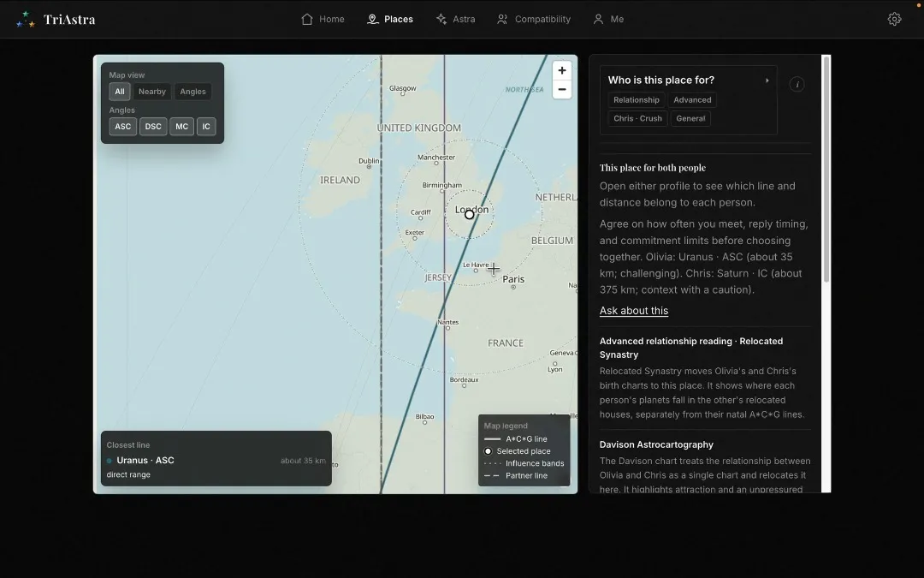Click the Lyon city label

[555, 369]
